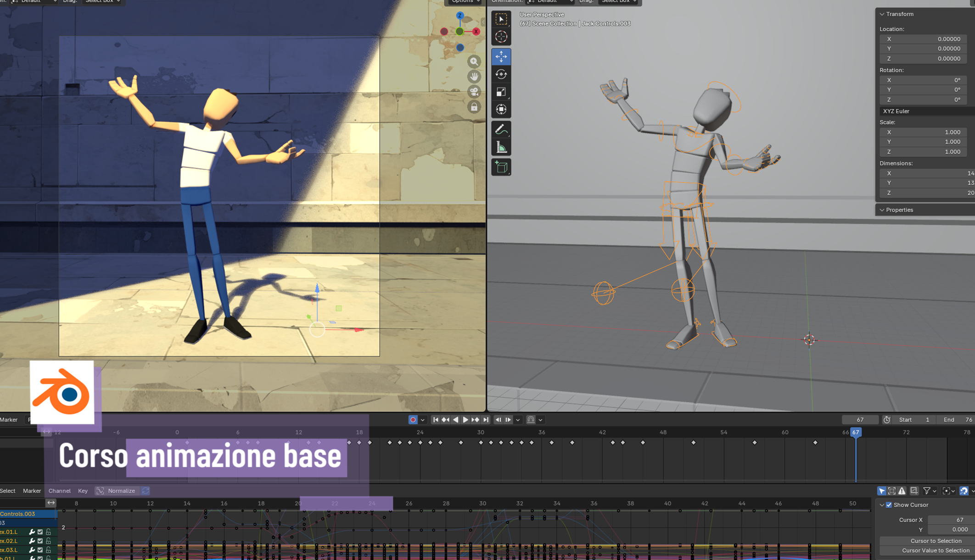Toggle only-show-errors warning icon

pos(902,491)
